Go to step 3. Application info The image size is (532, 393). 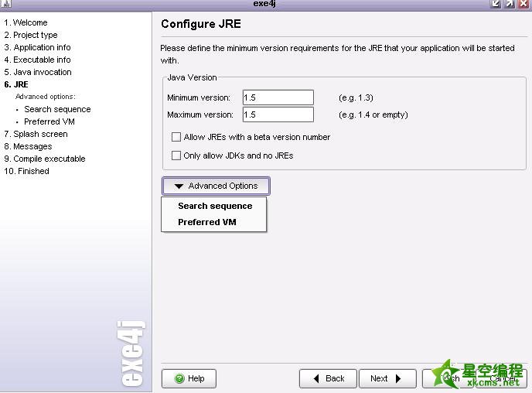(x=37, y=47)
